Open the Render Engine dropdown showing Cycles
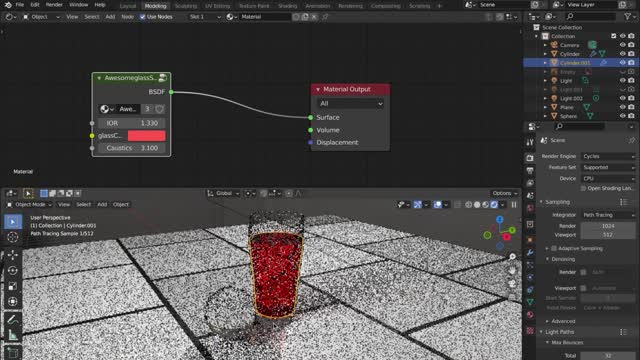 pos(608,156)
